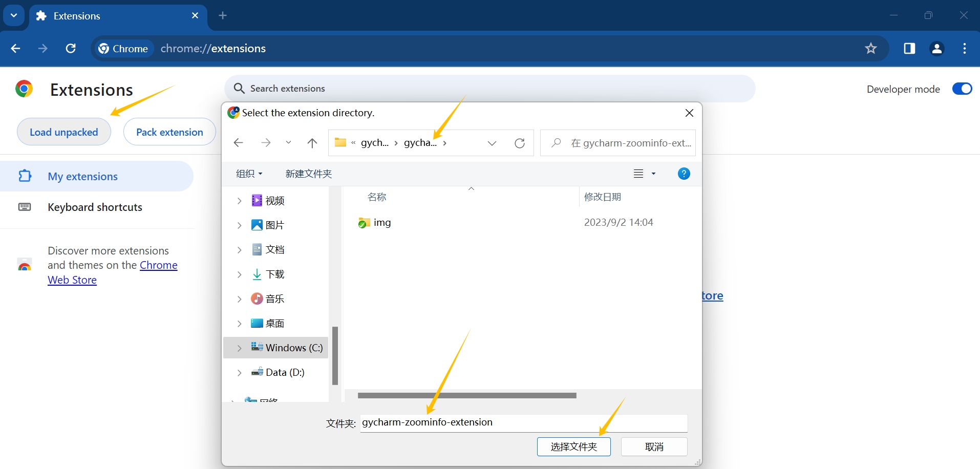Click the 文件夹 name input field

tap(523, 423)
